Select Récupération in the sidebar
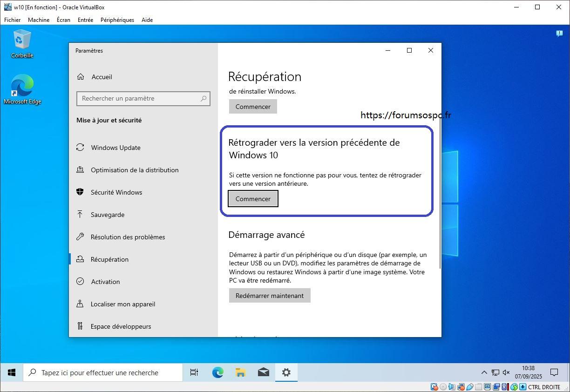The width and height of the screenshot is (570, 392). click(143, 259)
